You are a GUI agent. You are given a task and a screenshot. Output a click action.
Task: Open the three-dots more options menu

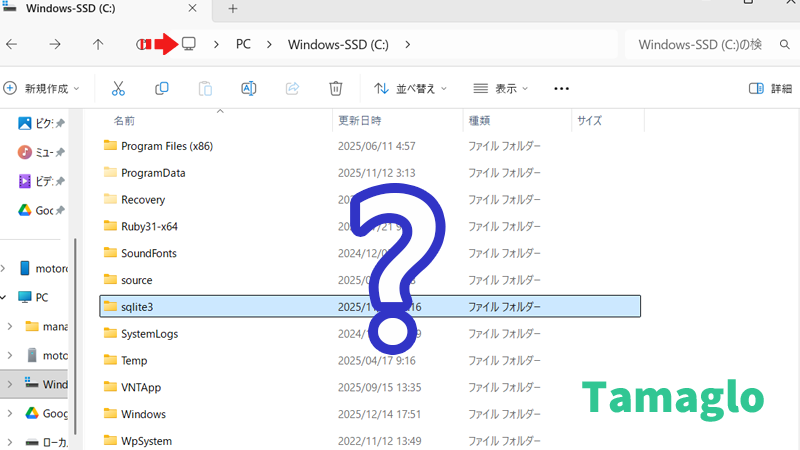click(561, 88)
